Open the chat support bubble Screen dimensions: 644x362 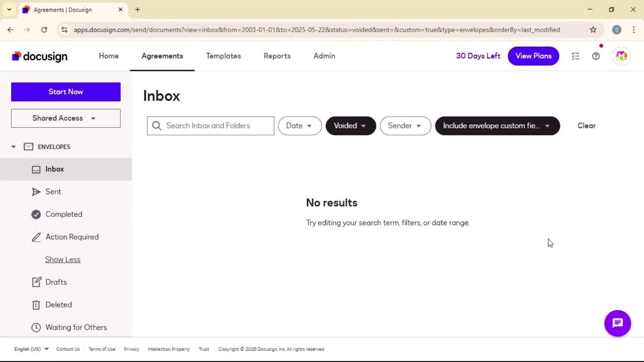tap(618, 323)
